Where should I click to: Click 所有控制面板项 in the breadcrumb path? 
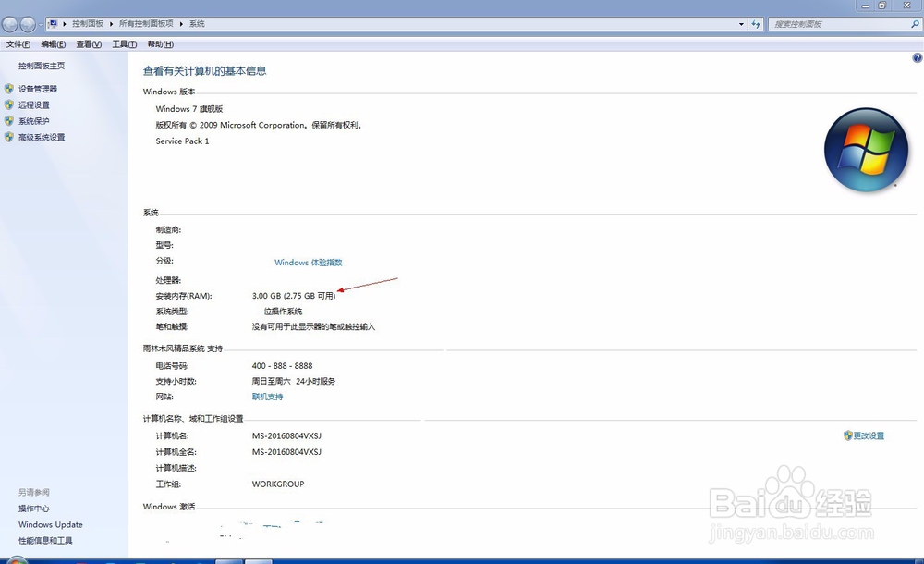tap(146, 24)
